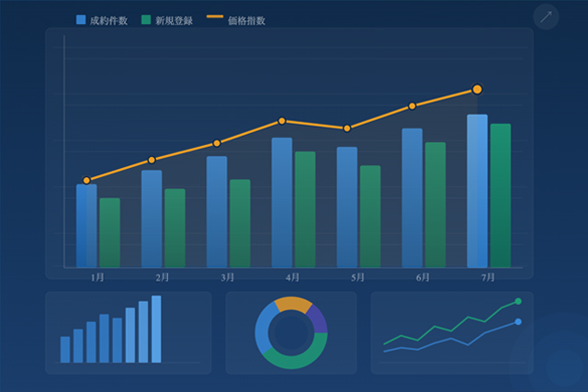Toggle the 成約件数 blue legend swatch
Image resolution: width=588 pixels, height=392 pixels.
click(81, 20)
